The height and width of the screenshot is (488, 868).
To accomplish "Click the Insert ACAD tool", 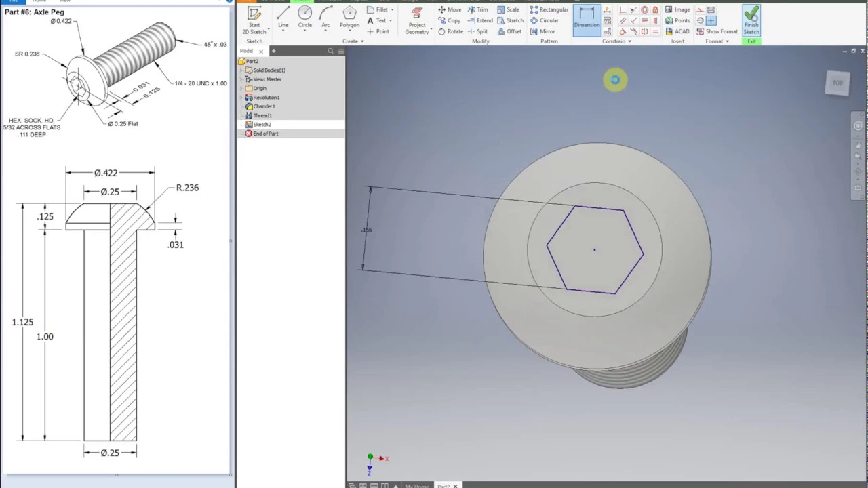I will [x=677, y=31].
